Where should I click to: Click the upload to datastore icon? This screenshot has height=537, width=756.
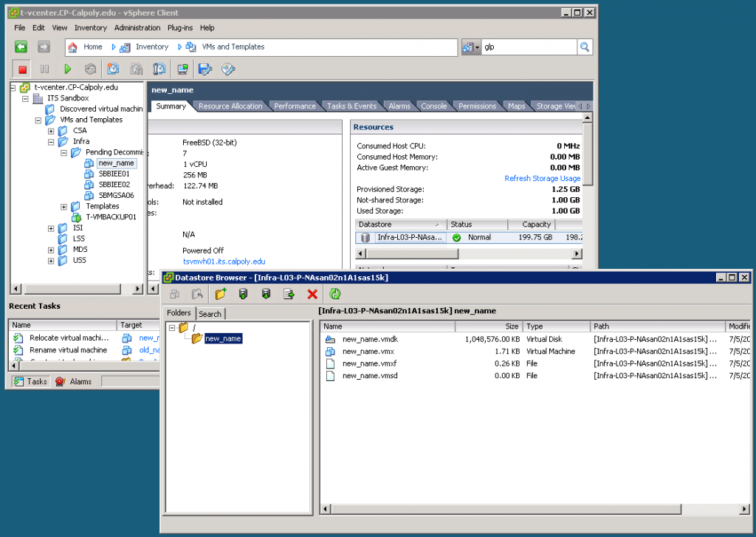pyautogui.click(x=244, y=294)
